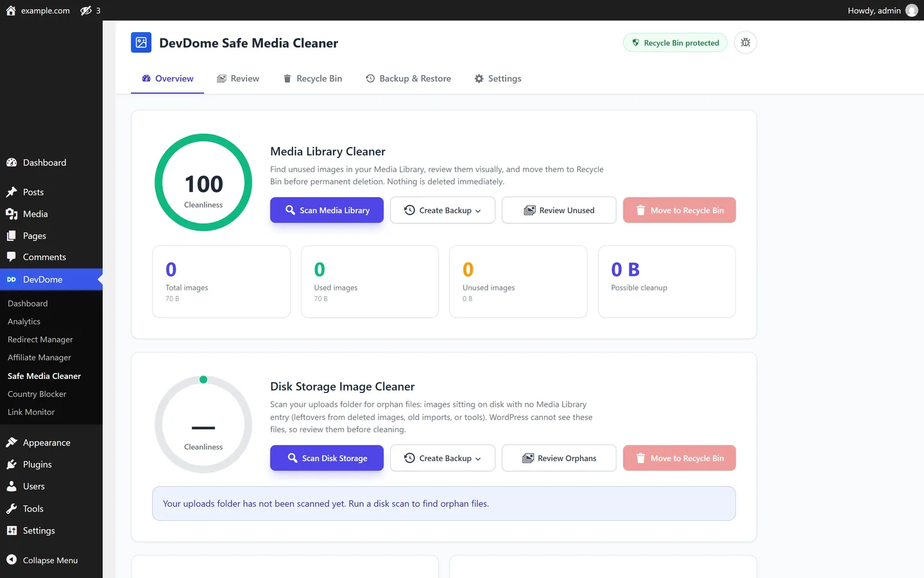Click the Media Library cleanliness score ring
The height and width of the screenshot is (578, 924).
pos(203,182)
